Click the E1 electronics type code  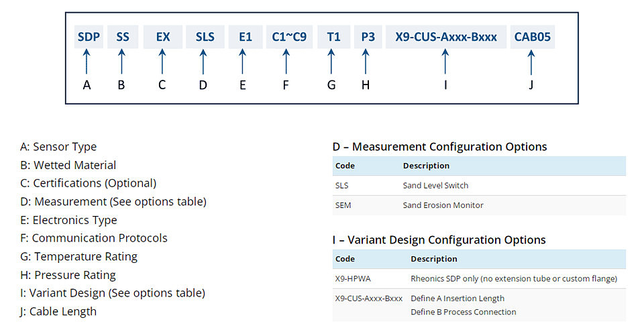click(x=246, y=37)
